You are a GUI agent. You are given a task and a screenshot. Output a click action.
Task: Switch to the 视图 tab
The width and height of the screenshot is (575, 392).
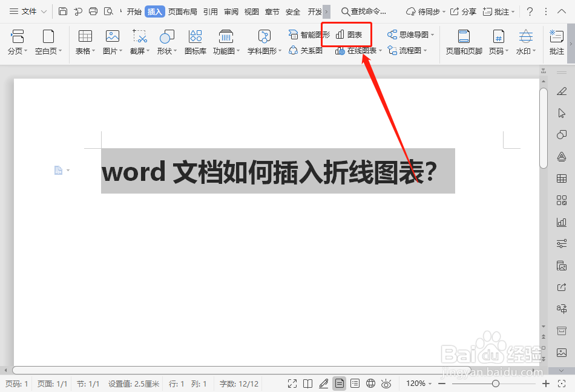(x=252, y=11)
